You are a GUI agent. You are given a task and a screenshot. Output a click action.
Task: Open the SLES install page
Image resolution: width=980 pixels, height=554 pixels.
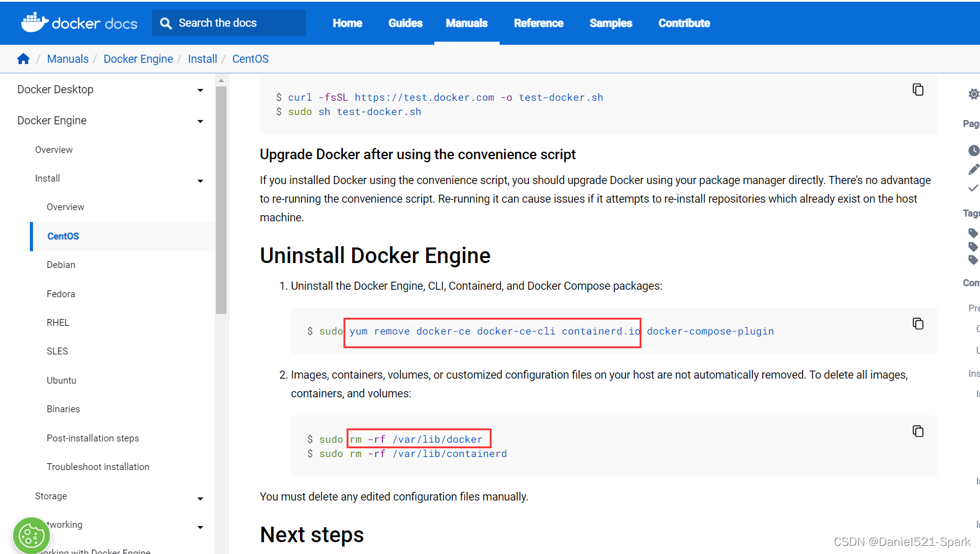(57, 351)
